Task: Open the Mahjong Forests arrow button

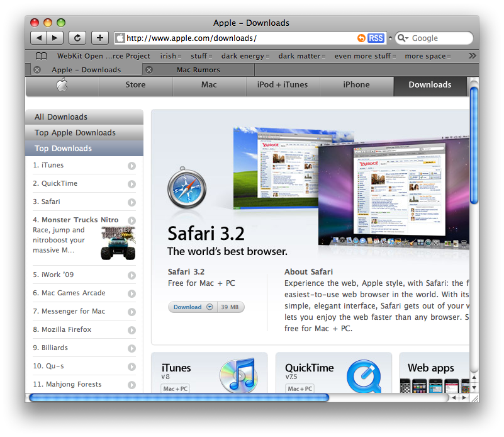Action: click(132, 385)
